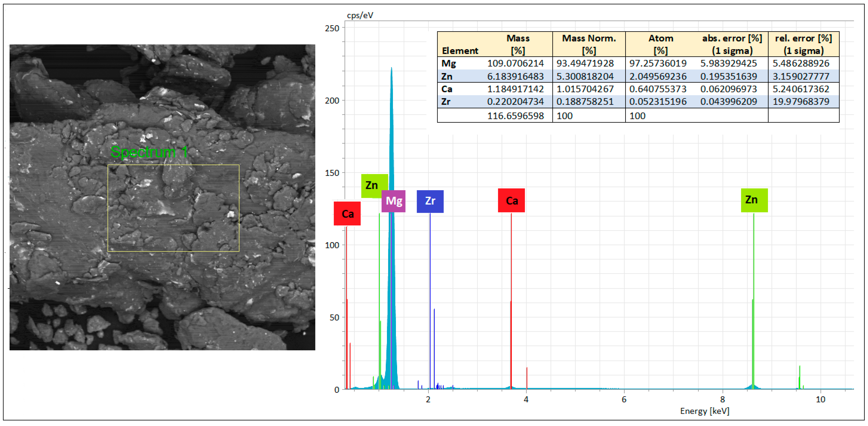Click the rel. error [%] column header

(x=803, y=44)
